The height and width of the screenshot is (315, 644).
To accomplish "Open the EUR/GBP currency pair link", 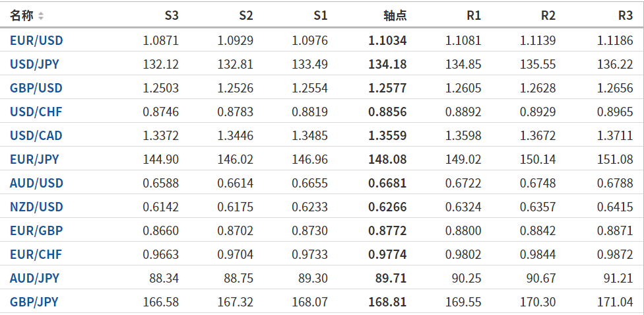I will (x=36, y=230).
